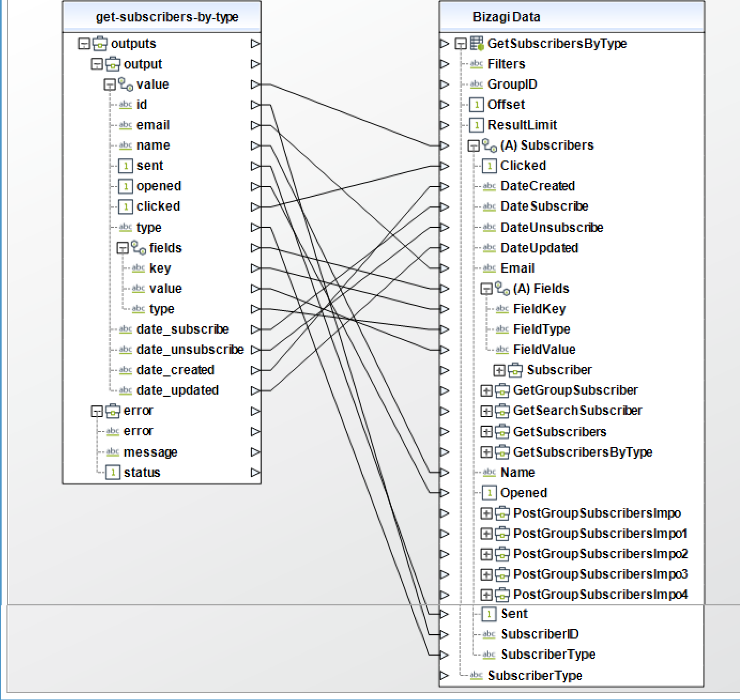Select the bottom-most SubscriberType entry
This screenshot has width=740, height=700.
[x=535, y=676]
